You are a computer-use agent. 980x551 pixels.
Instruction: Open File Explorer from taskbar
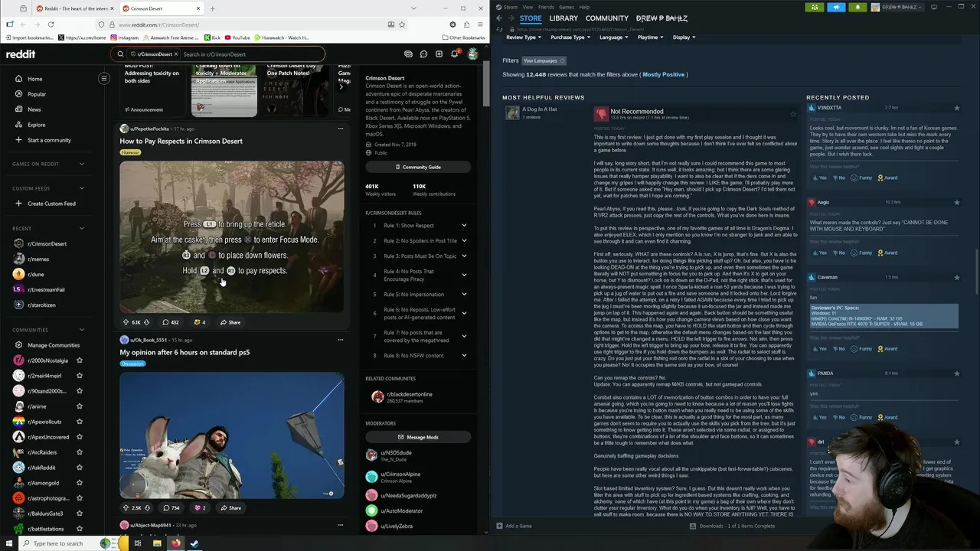pyautogui.click(x=157, y=543)
